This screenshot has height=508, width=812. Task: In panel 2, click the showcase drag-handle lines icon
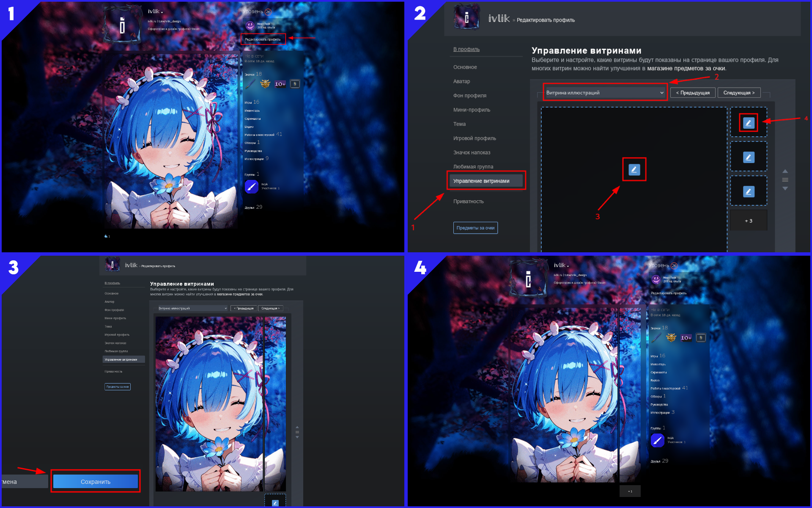(x=785, y=180)
